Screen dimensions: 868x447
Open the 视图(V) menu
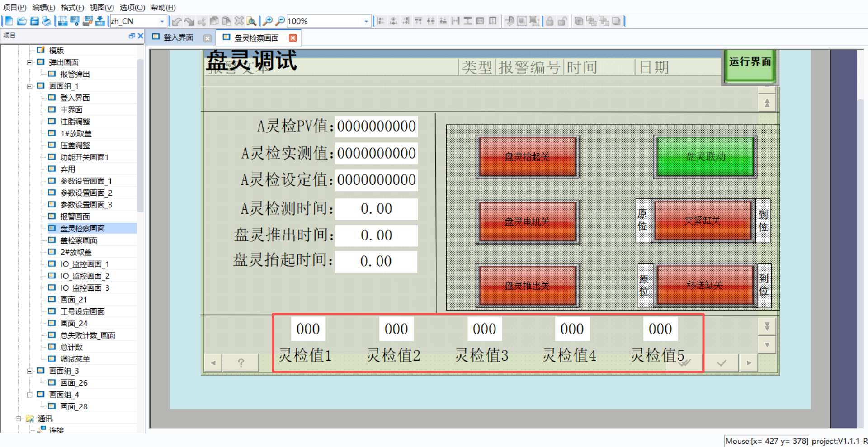pyautogui.click(x=102, y=8)
